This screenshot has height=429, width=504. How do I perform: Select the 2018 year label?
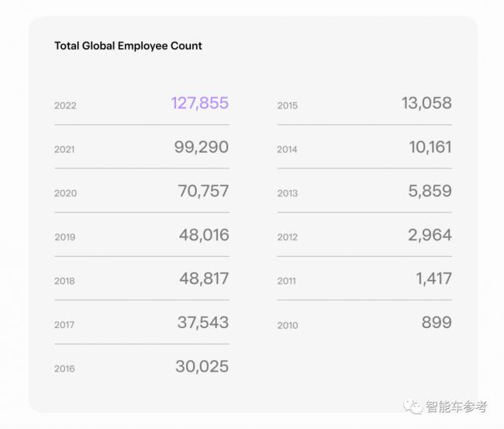[x=64, y=281]
